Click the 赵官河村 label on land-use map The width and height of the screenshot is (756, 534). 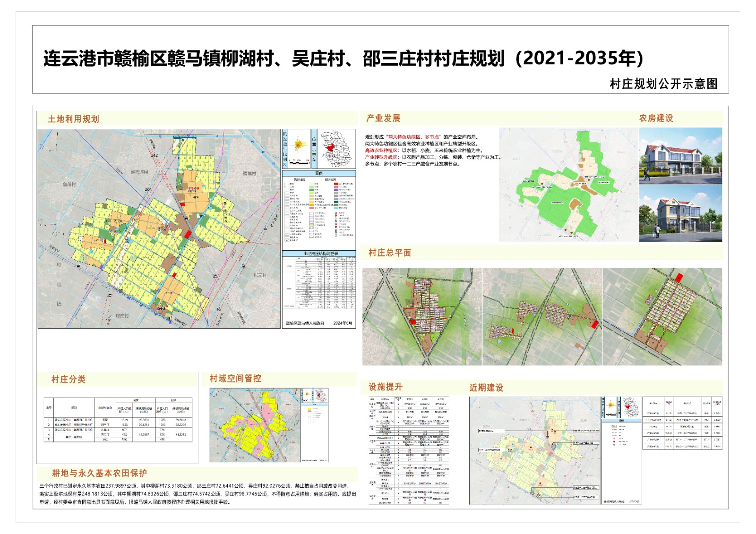139,172
